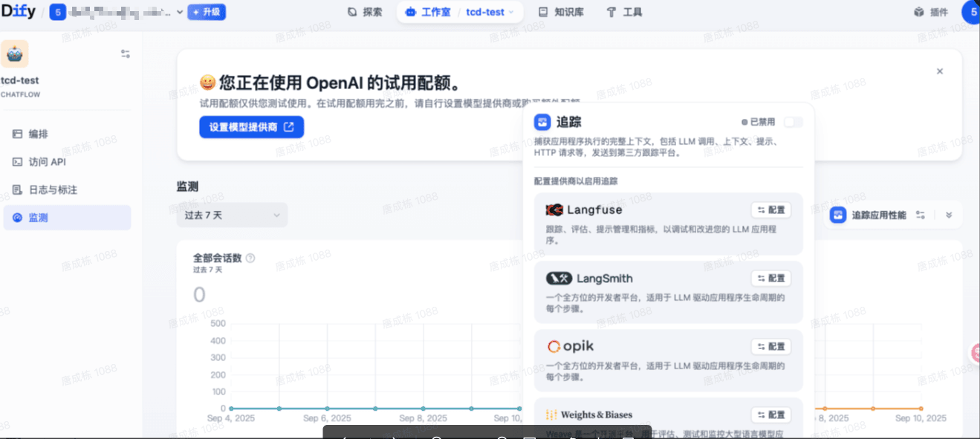Toggle sidebar layout icon beside app icon
Image resolution: width=980 pixels, height=439 pixels.
coord(126,53)
